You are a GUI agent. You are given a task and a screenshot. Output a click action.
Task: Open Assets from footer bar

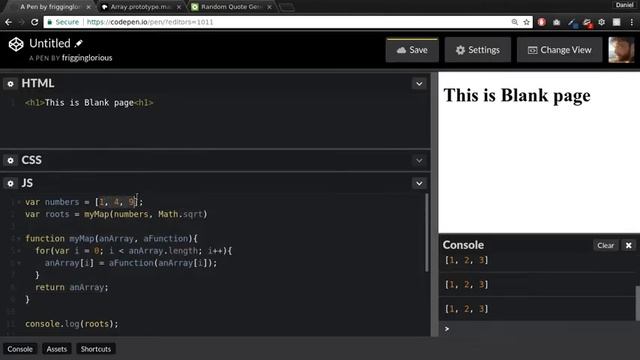point(56,349)
